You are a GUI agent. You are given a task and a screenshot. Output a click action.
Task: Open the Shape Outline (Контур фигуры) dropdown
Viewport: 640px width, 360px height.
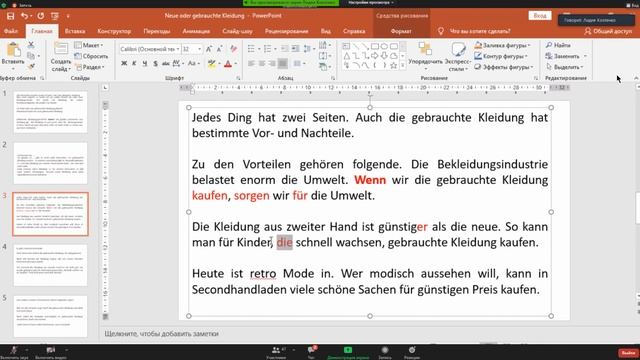[501, 56]
